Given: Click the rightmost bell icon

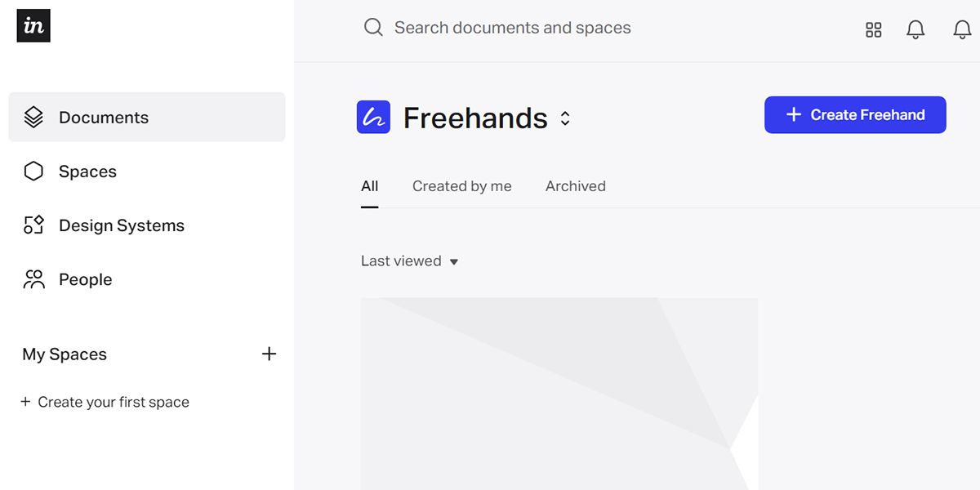Looking at the screenshot, I should (x=961, y=29).
